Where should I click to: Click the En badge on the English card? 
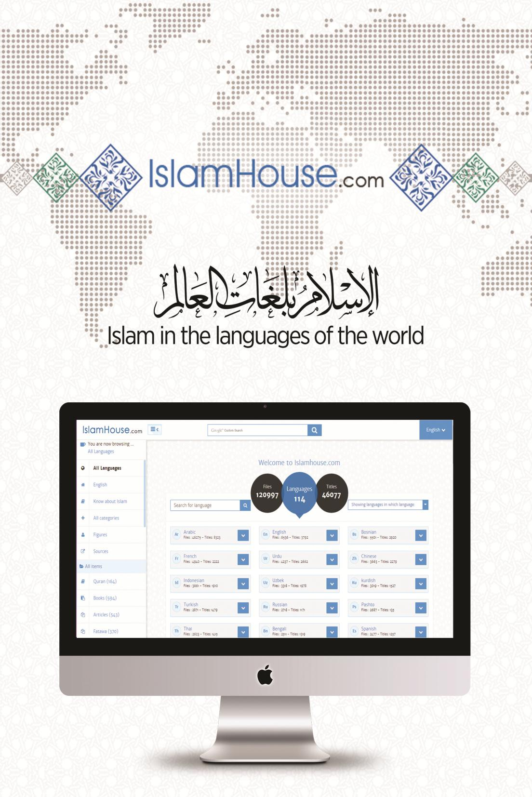click(265, 534)
